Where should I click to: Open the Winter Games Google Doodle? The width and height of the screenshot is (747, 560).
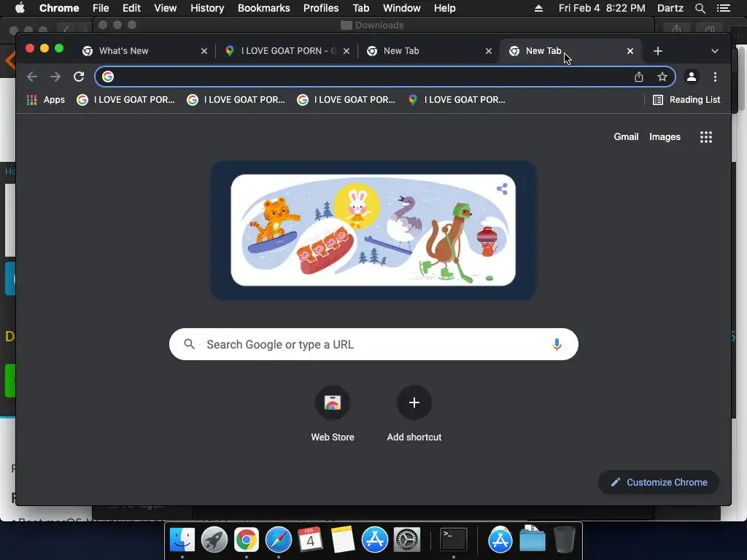point(373,230)
